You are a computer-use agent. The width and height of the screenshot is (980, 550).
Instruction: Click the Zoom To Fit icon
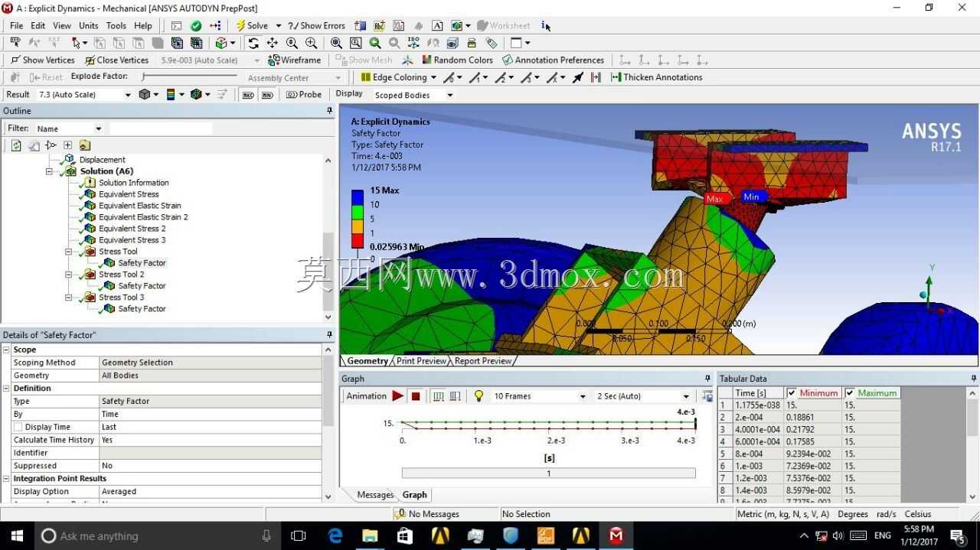pyautogui.click(x=337, y=43)
